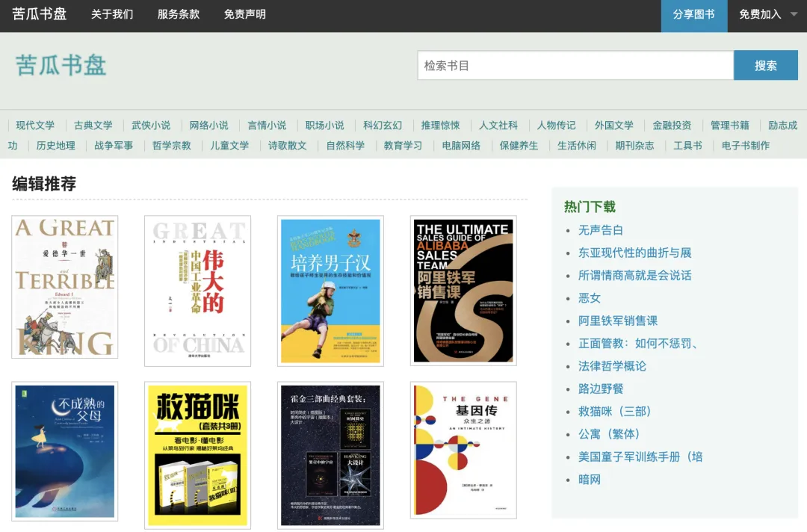The height and width of the screenshot is (532, 807).
Task: Browse the 推理惊悚 category
Action: pos(441,125)
